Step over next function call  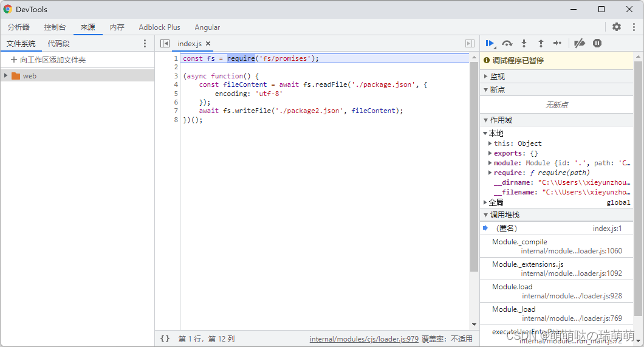(507, 43)
